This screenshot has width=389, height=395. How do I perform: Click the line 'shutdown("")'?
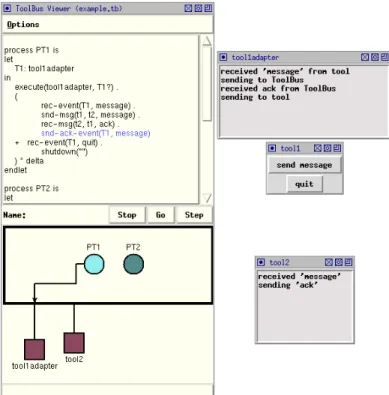pos(64,152)
